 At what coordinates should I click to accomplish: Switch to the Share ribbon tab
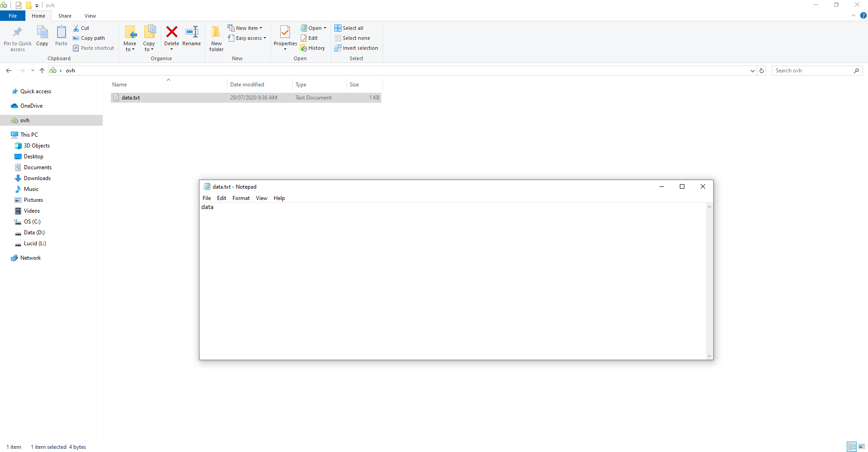click(65, 16)
